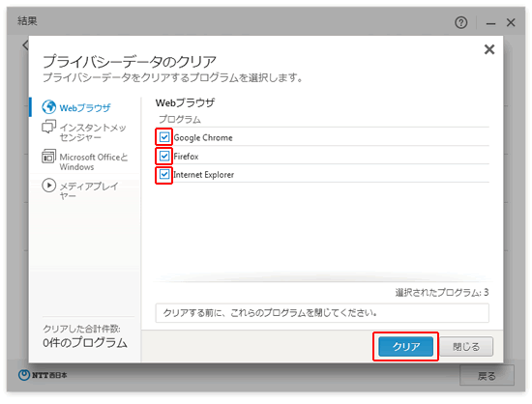Toggle the Internet Explorer checkbox
Screen dimensions: 532x404
click(x=164, y=174)
